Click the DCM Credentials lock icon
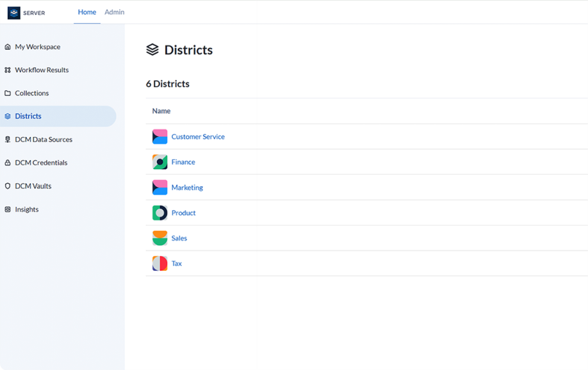 [x=7, y=162]
